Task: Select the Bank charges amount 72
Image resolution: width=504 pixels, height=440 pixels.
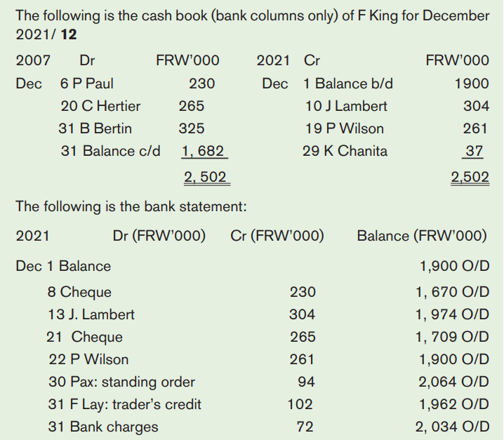Action: [x=305, y=427]
